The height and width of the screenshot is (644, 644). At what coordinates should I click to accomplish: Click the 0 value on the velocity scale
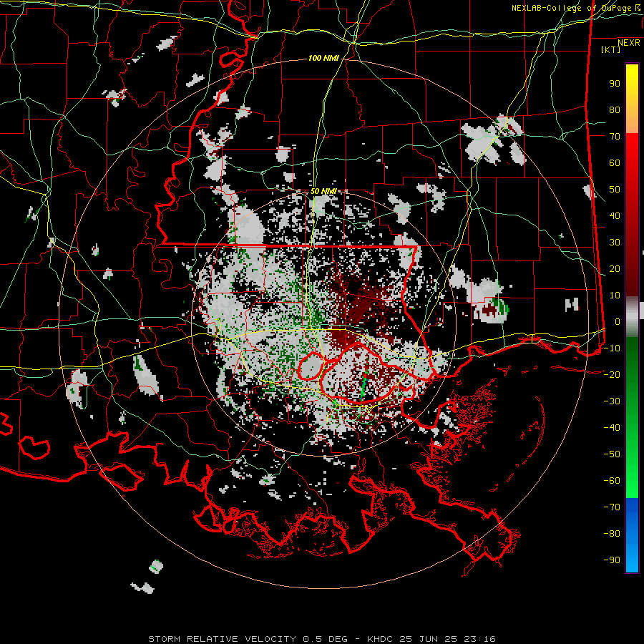(x=618, y=322)
